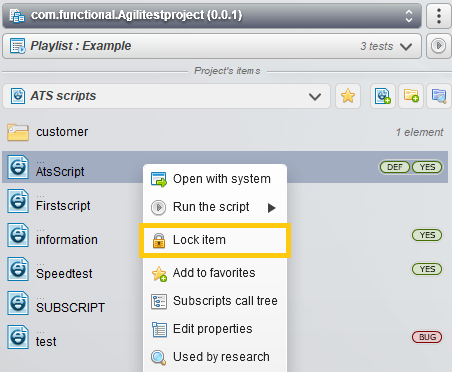This screenshot has height=372, width=452.
Task: Click the SUBSCRIPT script icon
Action: click(x=18, y=303)
